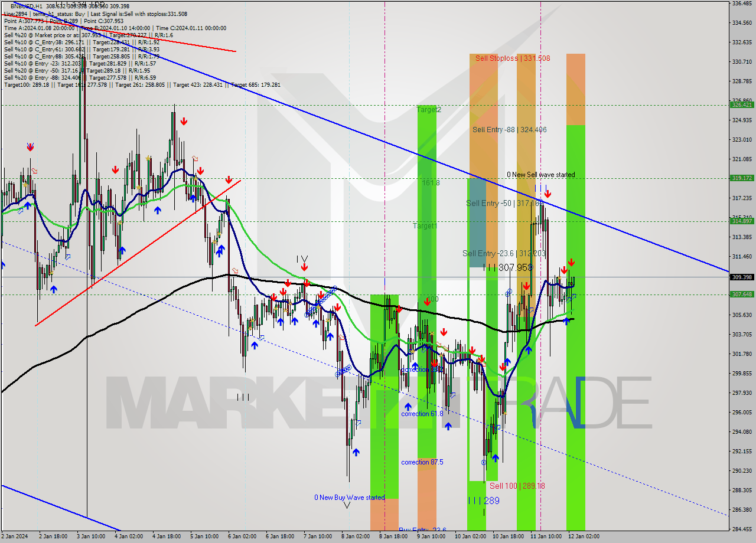Click the 323.010 price axis value

742,139
